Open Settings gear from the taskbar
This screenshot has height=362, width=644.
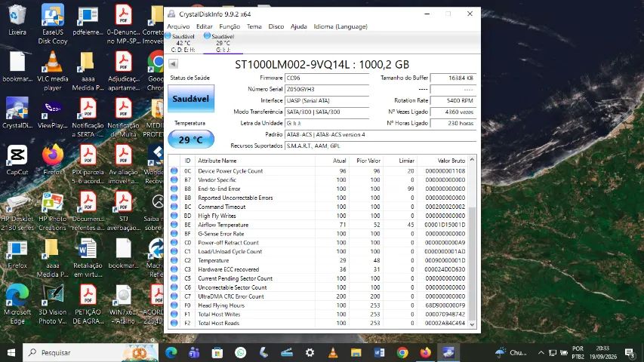pyautogui.click(x=310, y=352)
